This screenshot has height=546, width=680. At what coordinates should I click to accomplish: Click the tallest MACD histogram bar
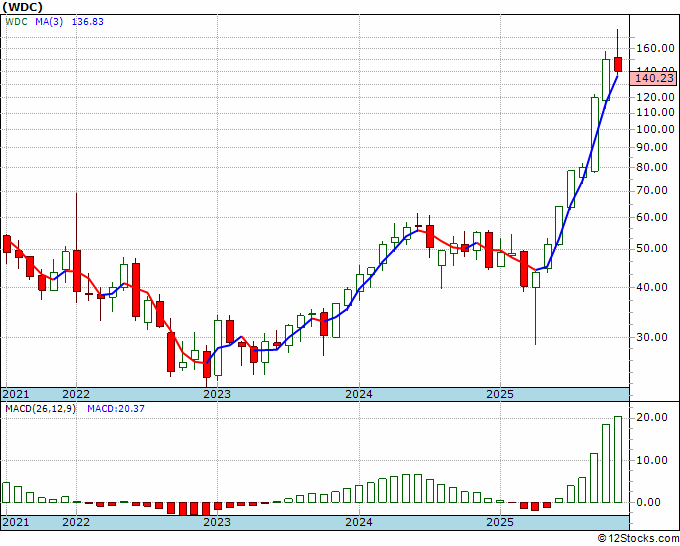click(618, 459)
